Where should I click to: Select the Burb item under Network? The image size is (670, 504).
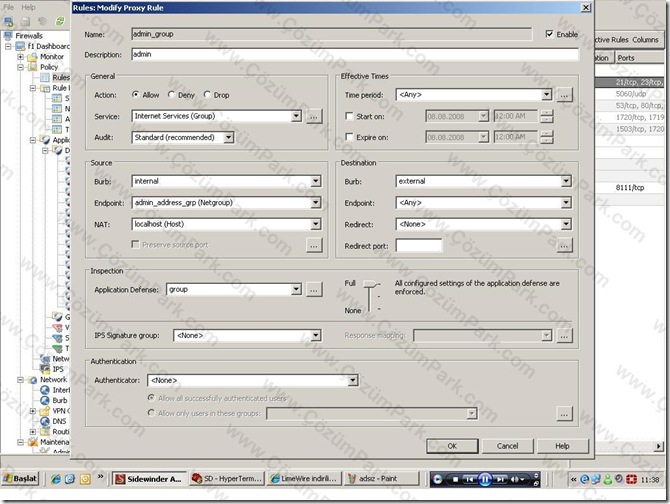coord(59,400)
